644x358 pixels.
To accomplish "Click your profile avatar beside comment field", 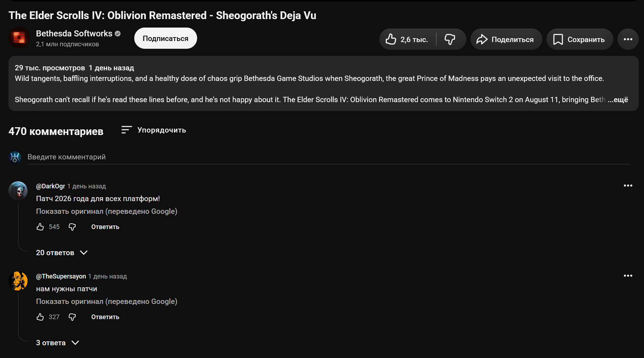I will [x=15, y=157].
